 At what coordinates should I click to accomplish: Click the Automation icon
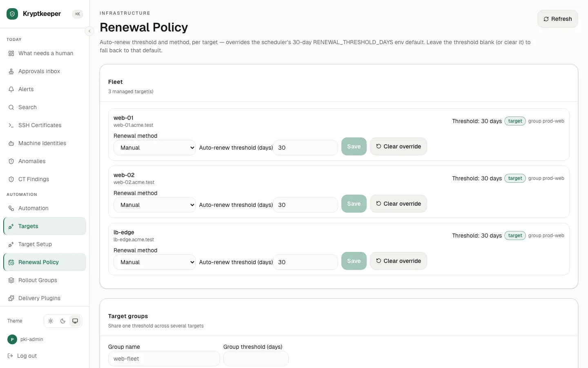11,208
